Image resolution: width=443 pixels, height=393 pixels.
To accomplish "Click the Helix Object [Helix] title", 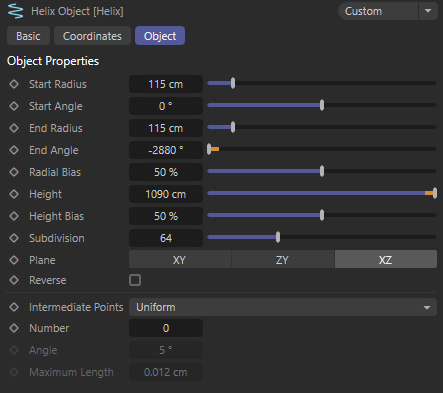I will pyautogui.click(x=77, y=11).
